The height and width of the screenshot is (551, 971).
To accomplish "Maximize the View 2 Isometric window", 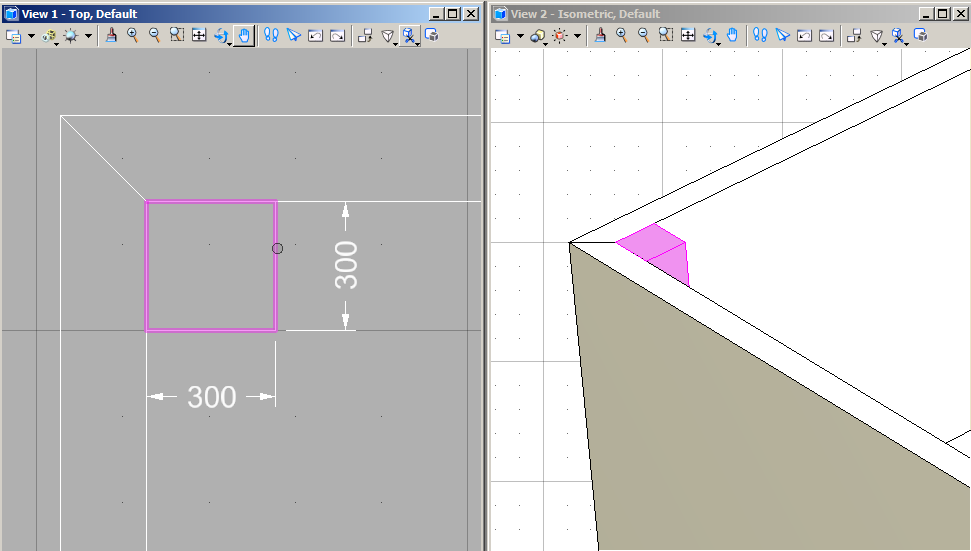I will (942, 14).
